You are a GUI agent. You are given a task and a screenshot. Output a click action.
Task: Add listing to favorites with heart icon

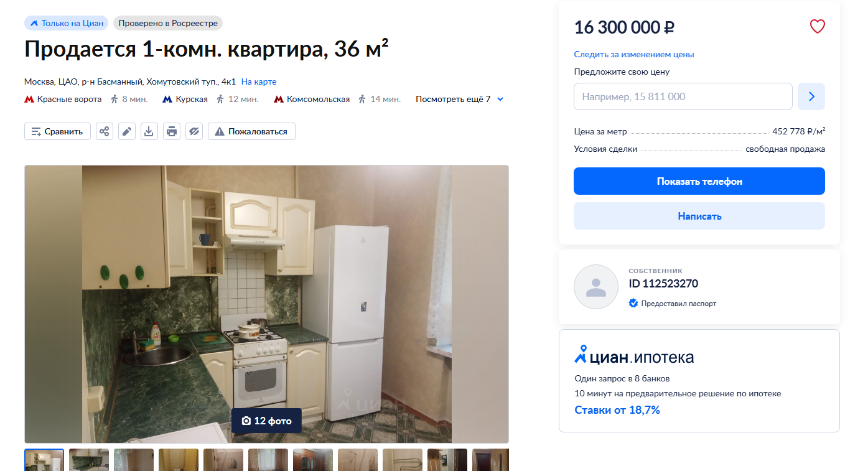pyautogui.click(x=817, y=27)
